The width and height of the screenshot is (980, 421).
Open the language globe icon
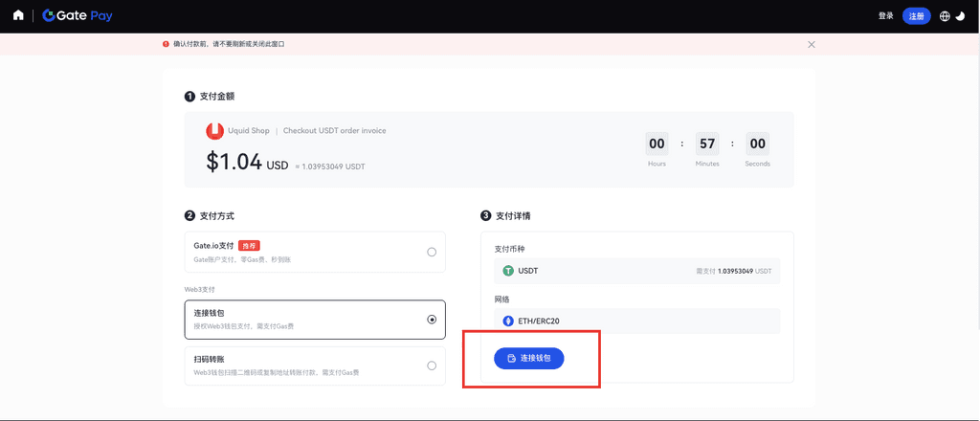coord(945,16)
